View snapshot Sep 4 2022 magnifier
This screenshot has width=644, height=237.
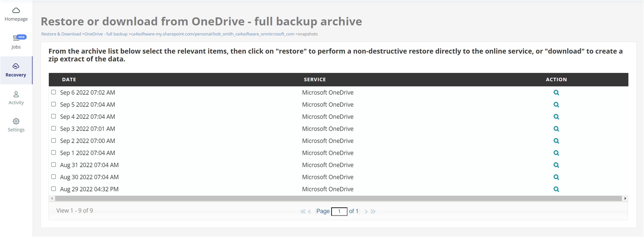point(556,117)
